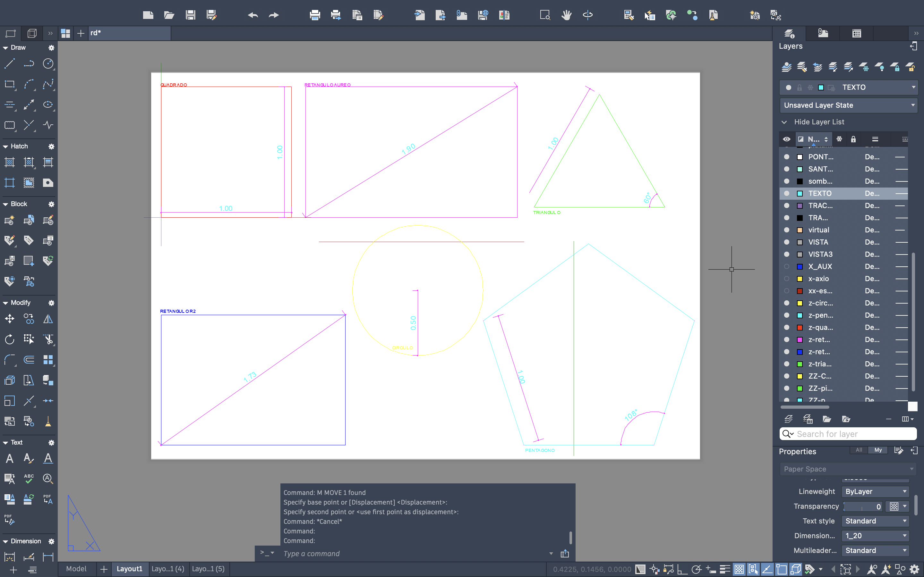Select the Multiline Text tool
The width and height of the screenshot is (924, 577).
click(10, 458)
